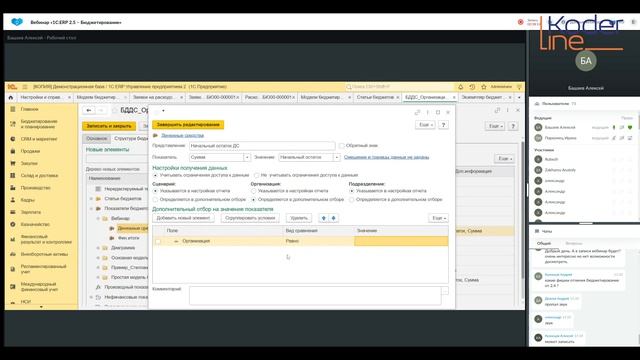
Task: Click the Представление input field
Action: (262, 146)
